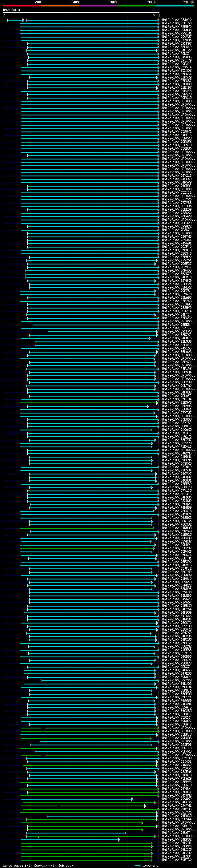Select the purple ~60% identity legend bar

pos(99,6)
